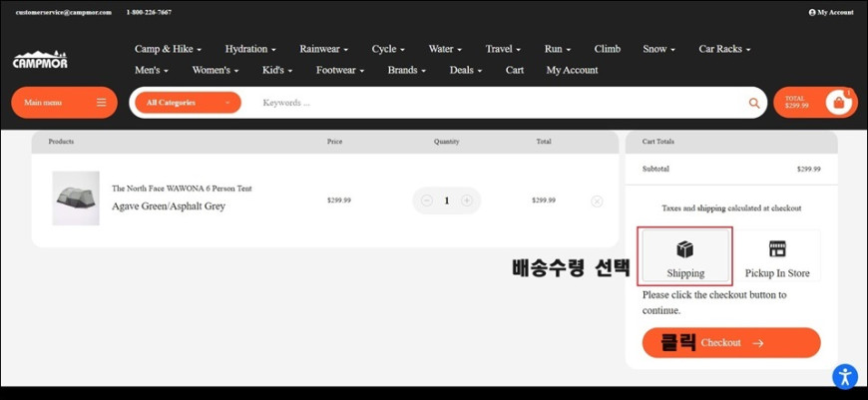
Task: Open the tent product thumbnail
Action: coord(76,199)
